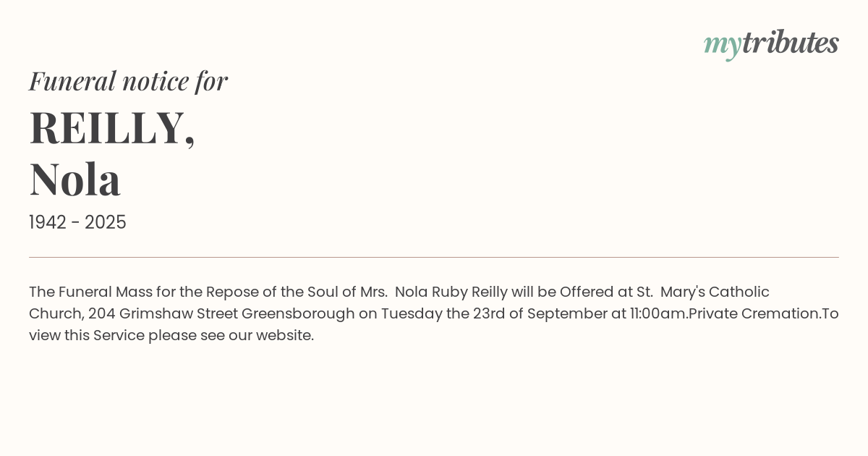The image size is (868, 456).
Task: Click the first name Nola heading
Action: pos(75,179)
